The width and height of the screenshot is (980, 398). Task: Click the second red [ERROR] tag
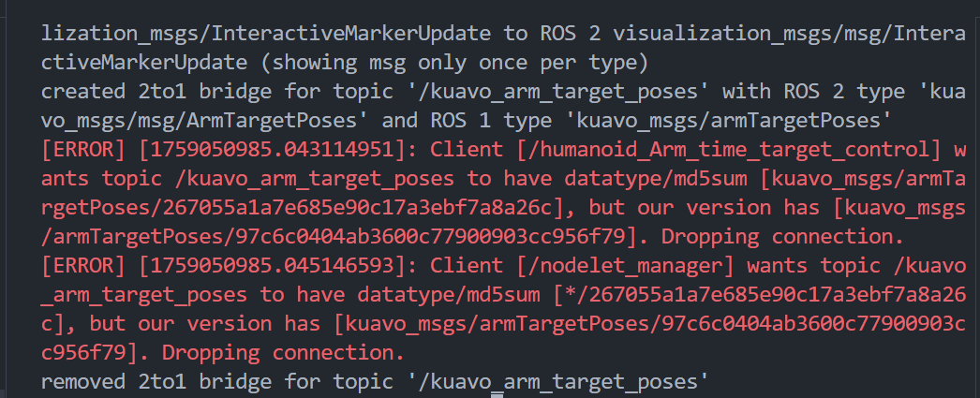(80, 266)
